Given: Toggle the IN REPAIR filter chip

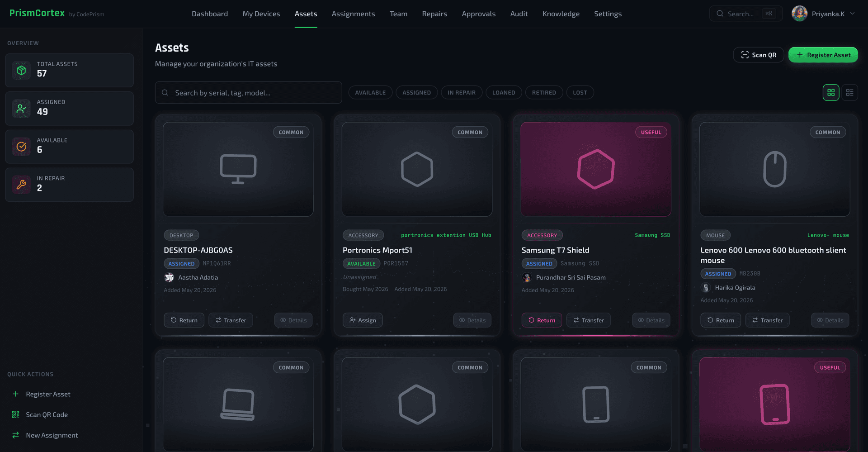Looking at the screenshot, I should pyautogui.click(x=462, y=93).
